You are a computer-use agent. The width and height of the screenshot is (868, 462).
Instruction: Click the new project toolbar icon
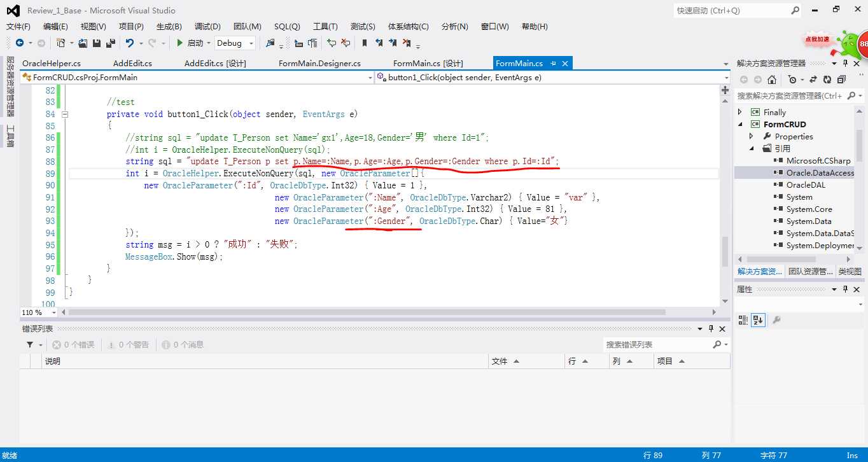click(61, 43)
